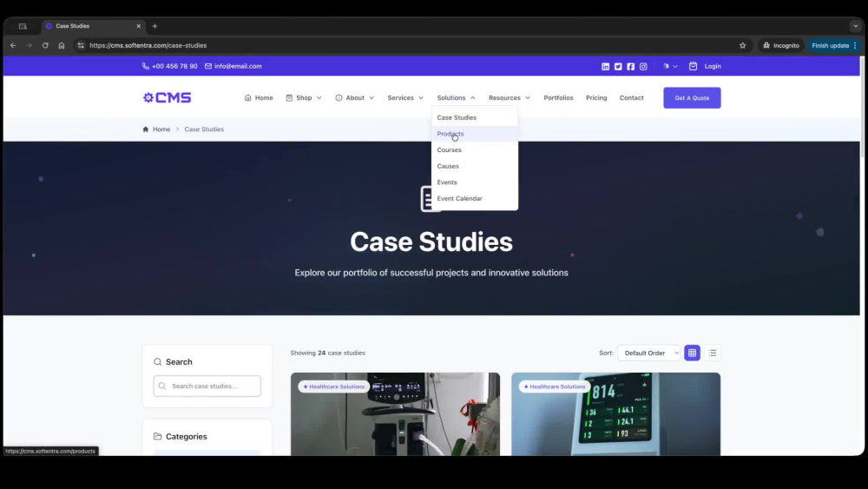Click the CMS logo
868x489 pixels.
pyautogui.click(x=168, y=97)
